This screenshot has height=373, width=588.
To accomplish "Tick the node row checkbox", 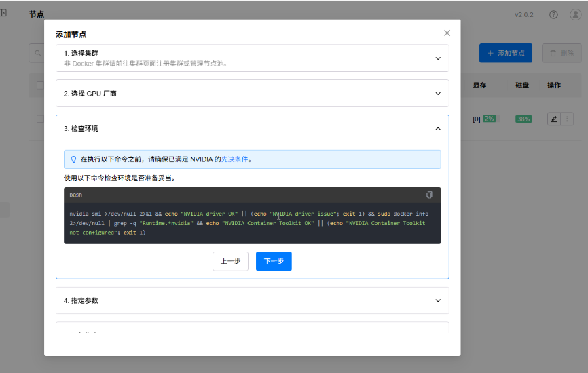I will 40,119.
